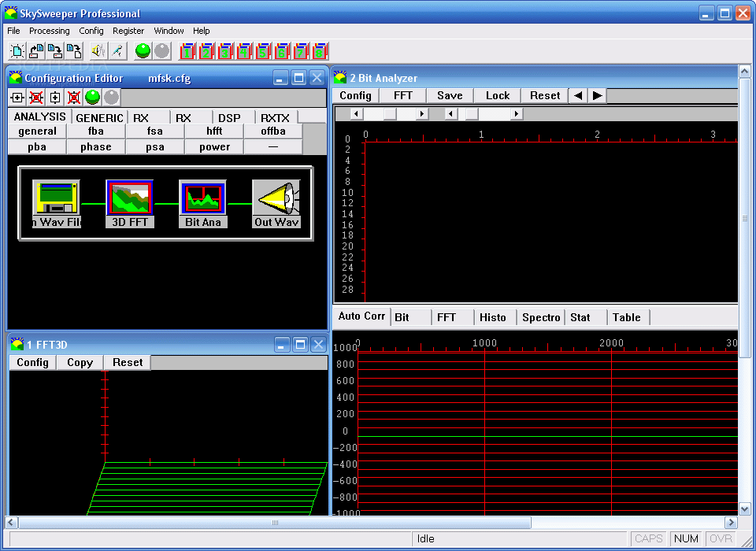The height and width of the screenshot is (551, 756).
Task: Click grey ball in Configuration Editor toolbar
Action: tap(111, 98)
